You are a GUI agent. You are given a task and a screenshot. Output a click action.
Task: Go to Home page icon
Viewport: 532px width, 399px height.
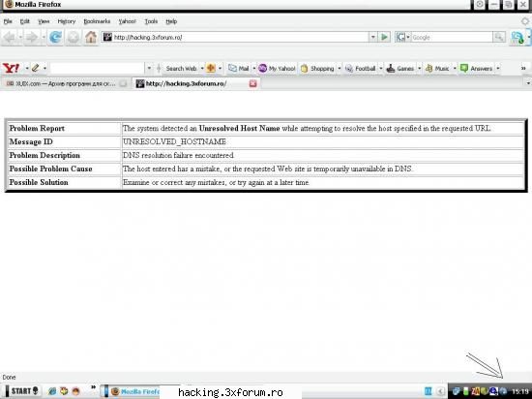[x=91, y=37]
